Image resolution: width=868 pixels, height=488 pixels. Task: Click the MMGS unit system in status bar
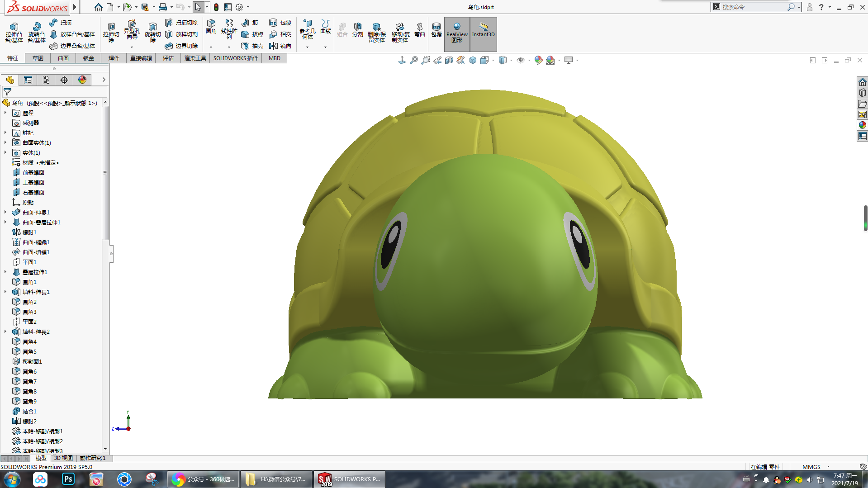click(811, 467)
